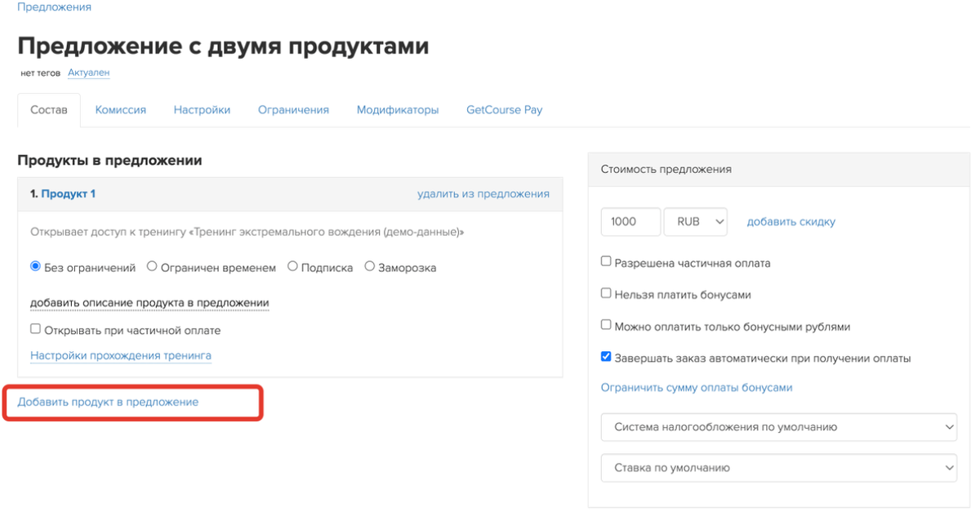Switch to the Состав tab
980x516 pixels.
(49, 110)
